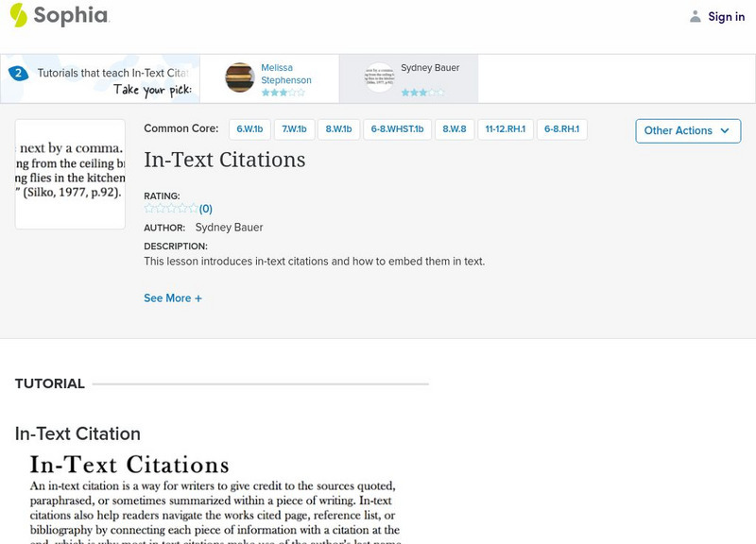Image resolution: width=756 pixels, height=544 pixels.
Task: Click the 'Take your pick:' handwritten text
Action: pos(153,90)
